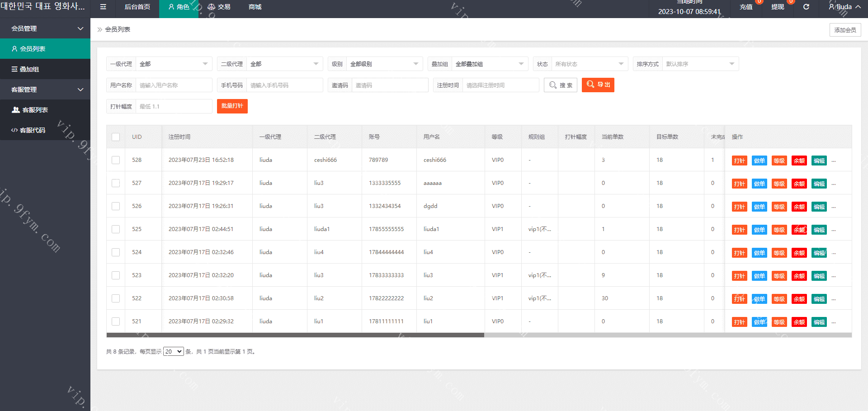
Task: Open 客服列表 in the sidebar
Action: 35,110
